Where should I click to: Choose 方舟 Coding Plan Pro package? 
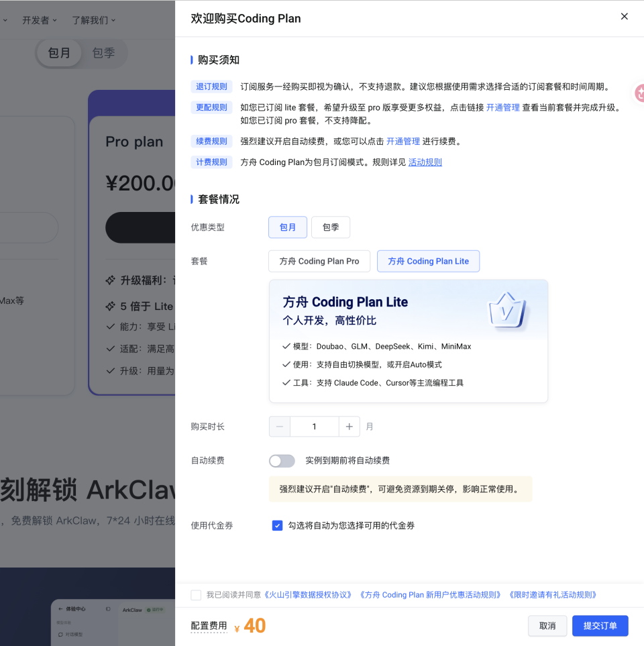319,261
